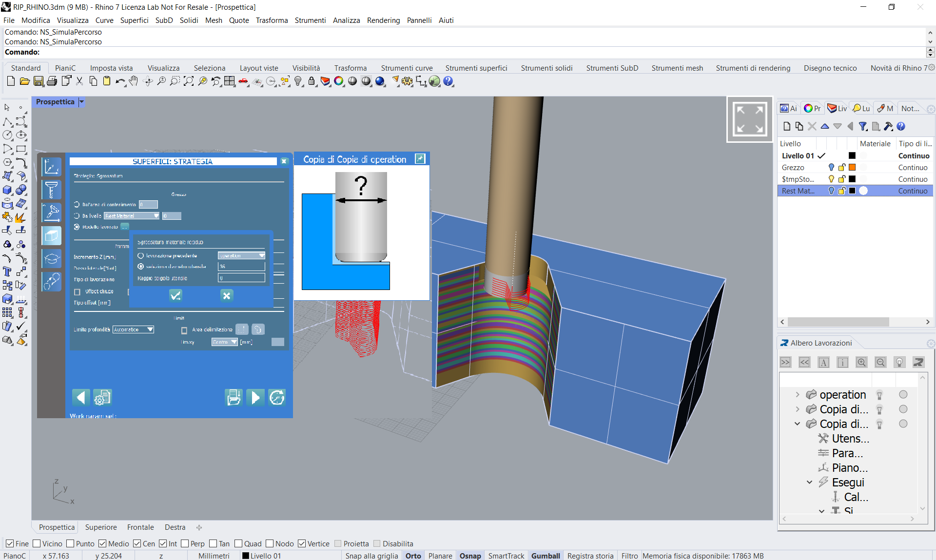Enable the Vicino osnap checkbox

click(37, 543)
